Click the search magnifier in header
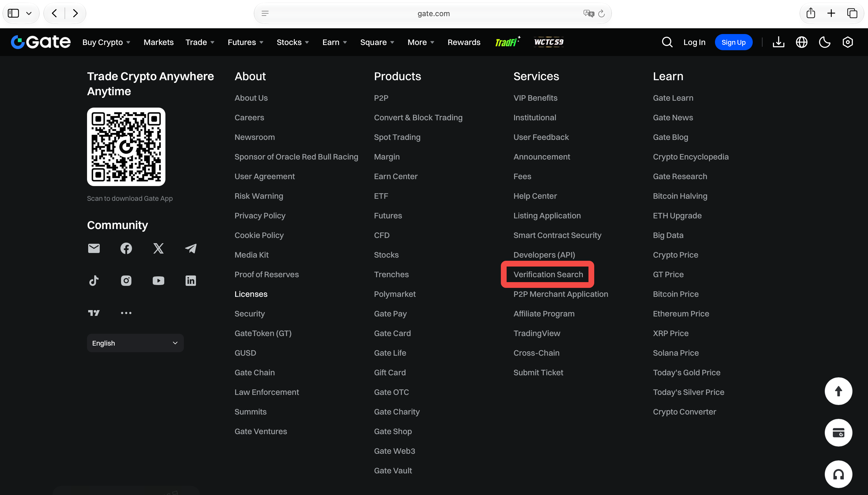This screenshot has width=868, height=495. pyautogui.click(x=667, y=42)
